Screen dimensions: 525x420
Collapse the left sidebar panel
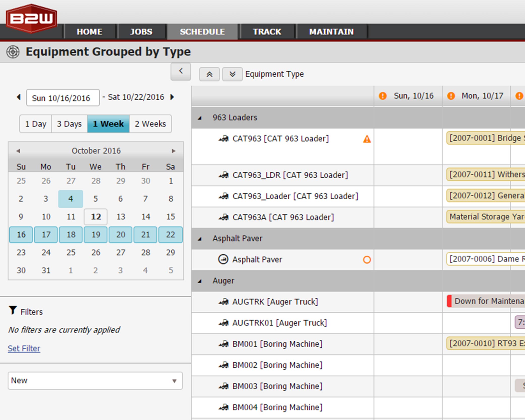(x=180, y=72)
